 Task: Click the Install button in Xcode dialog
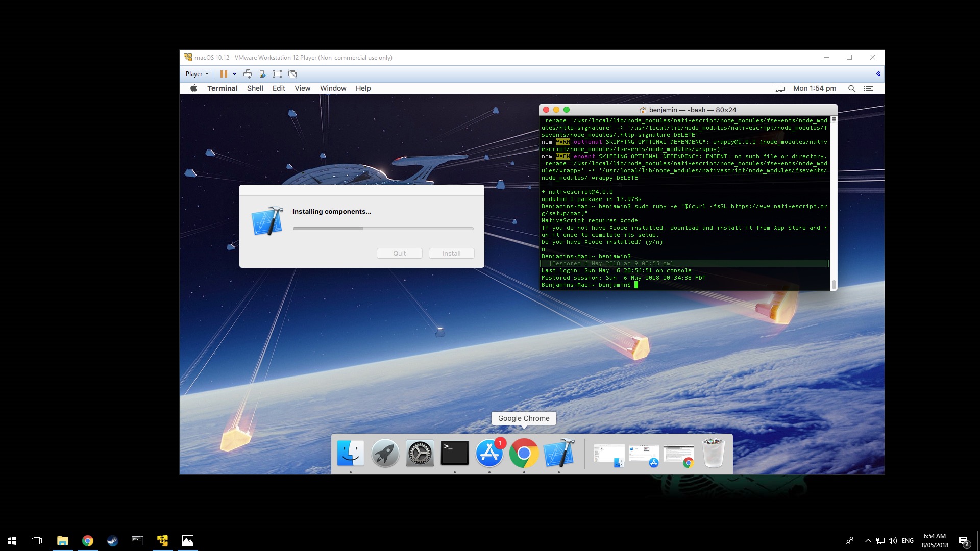pos(451,254)
